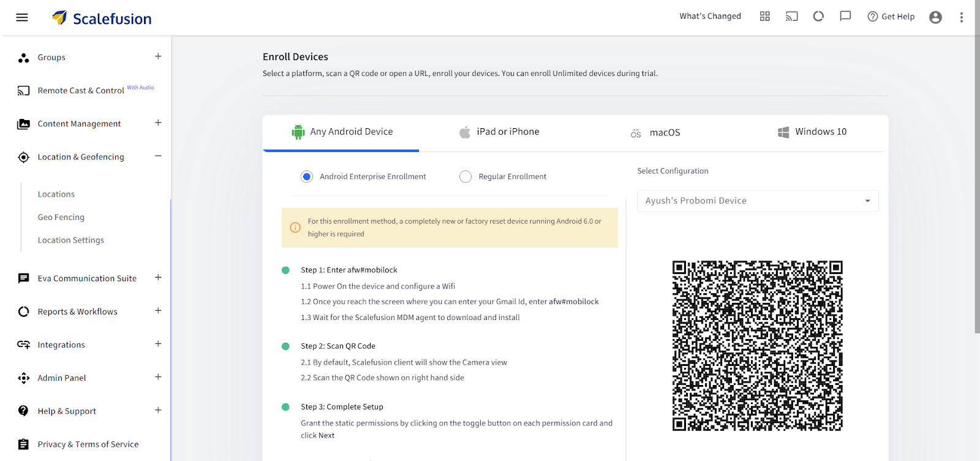Open the apps grid icon in header

(765, 17)
